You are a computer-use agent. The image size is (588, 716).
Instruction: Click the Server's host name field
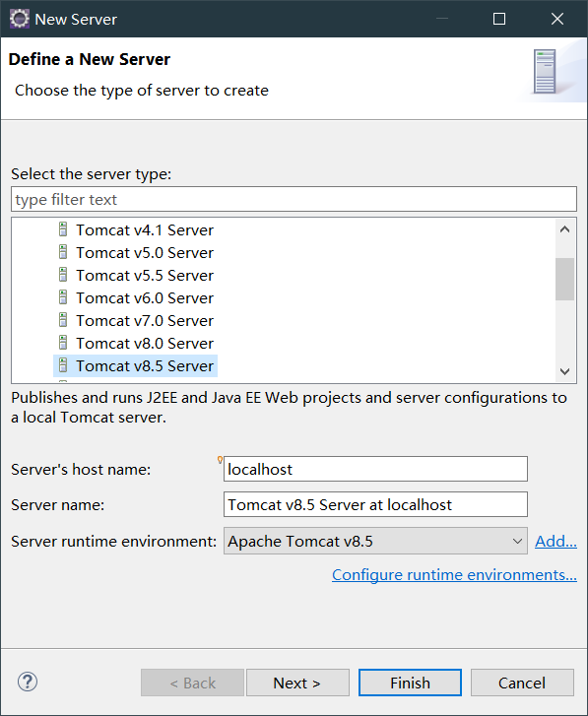[x=375, y=469]
